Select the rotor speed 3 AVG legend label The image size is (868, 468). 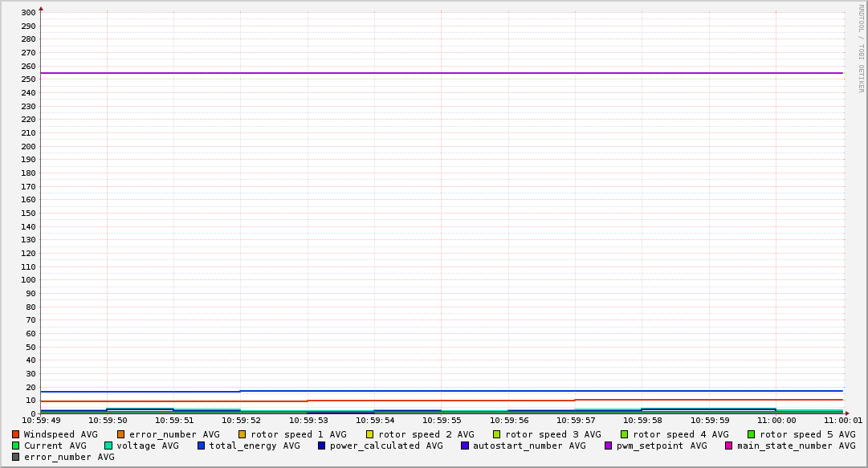(552, 434)
